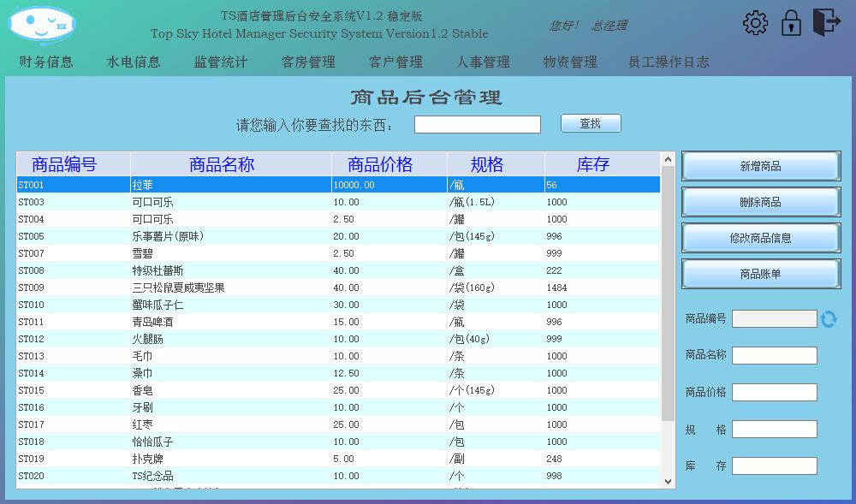
Task: Click the 查找 search button
Action: 591,122
